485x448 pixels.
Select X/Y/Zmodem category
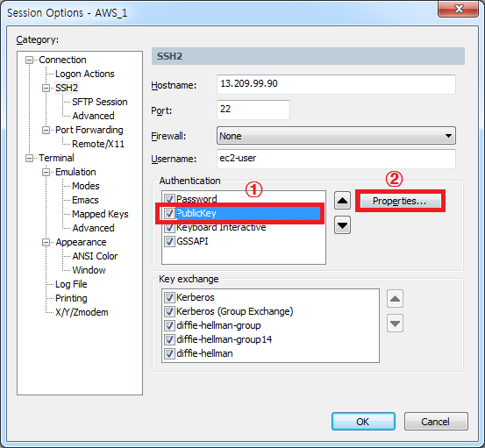coord(82,312)
